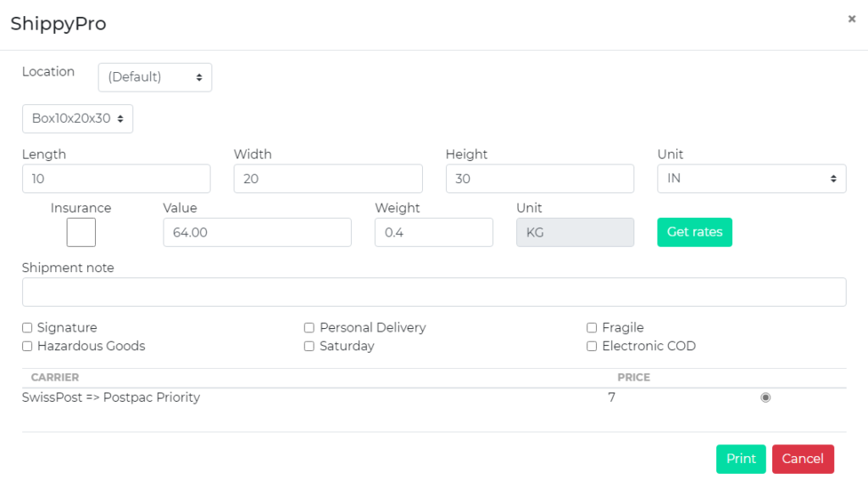Click the CARRIER column header

click(56, 377)
